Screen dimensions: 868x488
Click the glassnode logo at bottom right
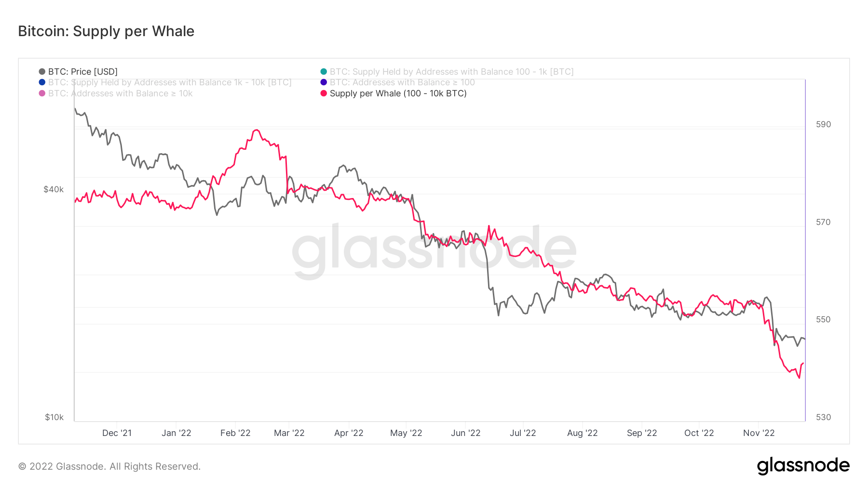[803, 466]
